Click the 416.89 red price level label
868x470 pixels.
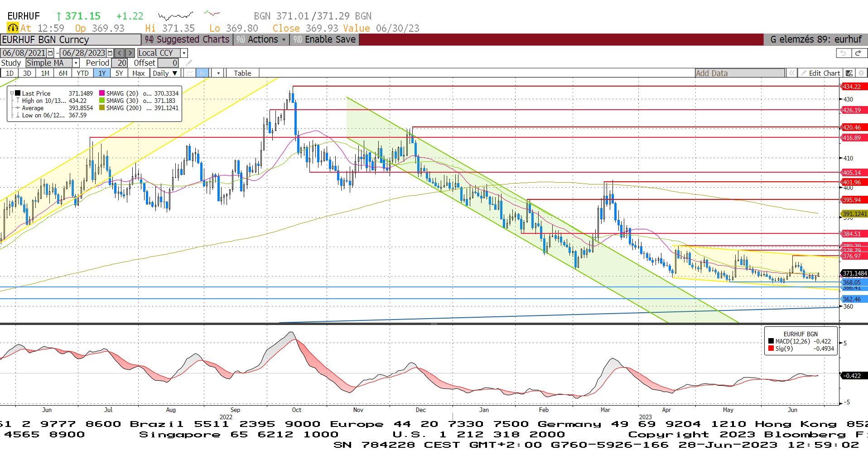coord(854,138)
